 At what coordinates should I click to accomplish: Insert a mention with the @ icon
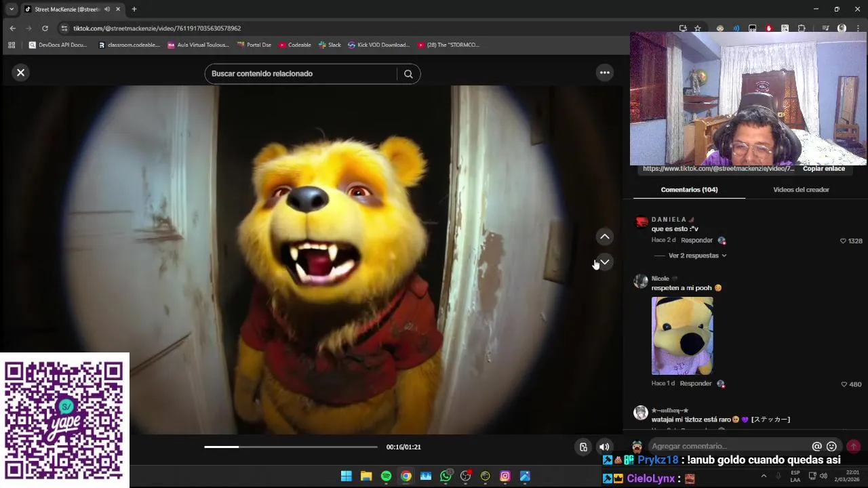[816, 446]
